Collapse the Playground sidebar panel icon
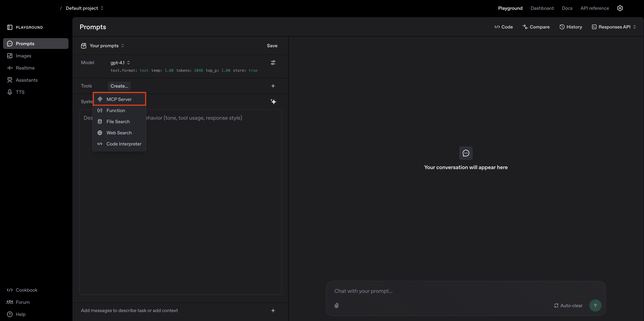 [10, 27]
